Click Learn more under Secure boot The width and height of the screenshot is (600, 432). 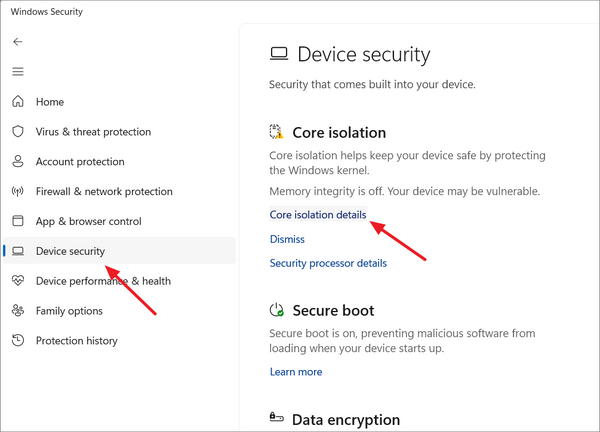[x=296, y=372]
